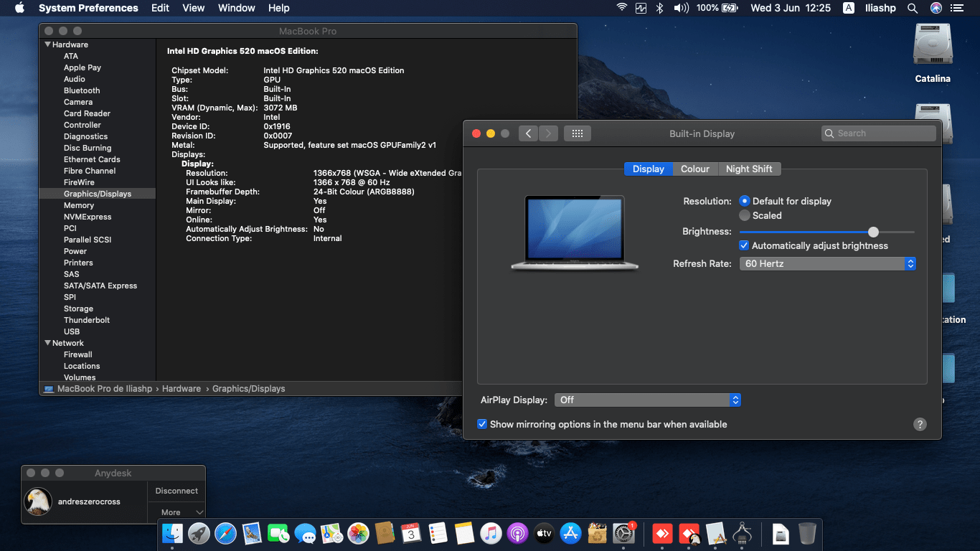Click the andreszerocross eagle avatar in Anydesk

(x=37, y=501)
